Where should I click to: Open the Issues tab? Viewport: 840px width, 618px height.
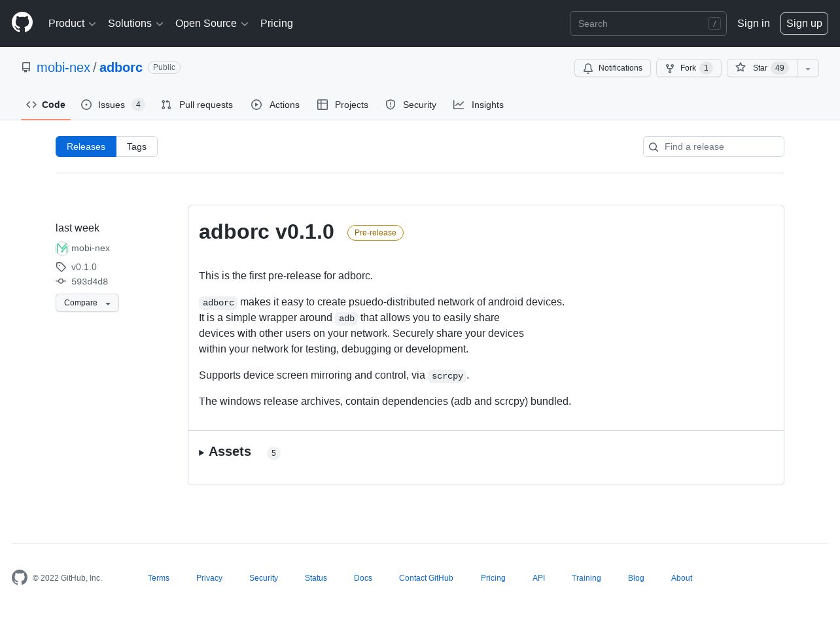[113, 105]
